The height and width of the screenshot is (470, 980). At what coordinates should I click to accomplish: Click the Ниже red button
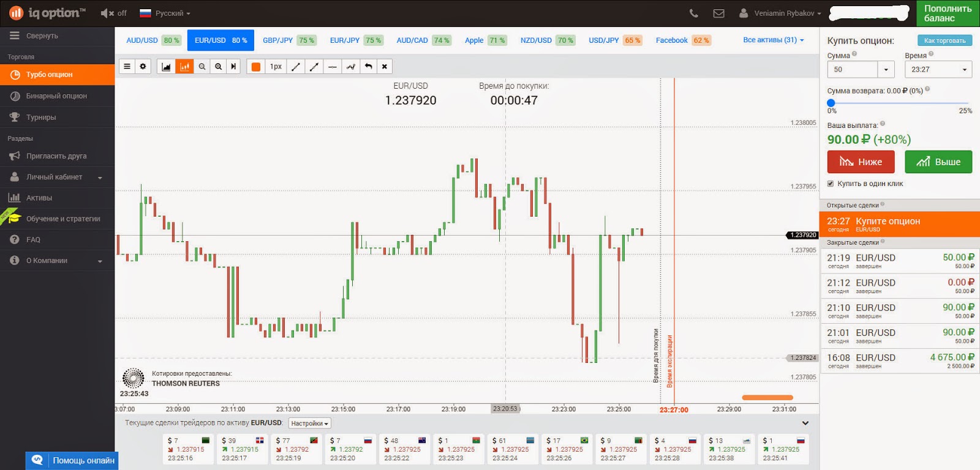[861, 162]
